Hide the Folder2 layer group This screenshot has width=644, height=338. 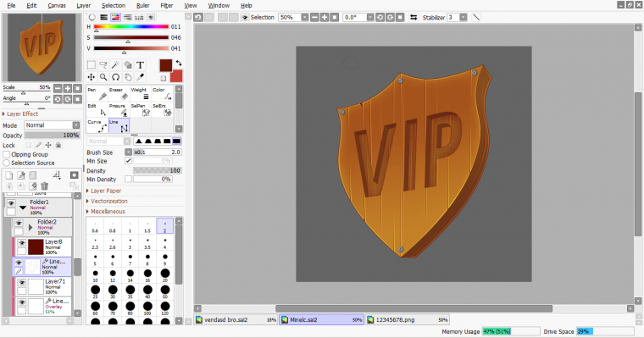pos(19,223)
